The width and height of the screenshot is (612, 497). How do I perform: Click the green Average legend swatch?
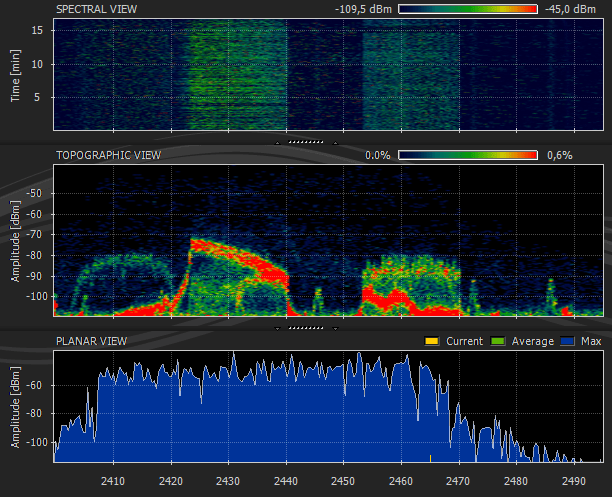tap(500, 342)
